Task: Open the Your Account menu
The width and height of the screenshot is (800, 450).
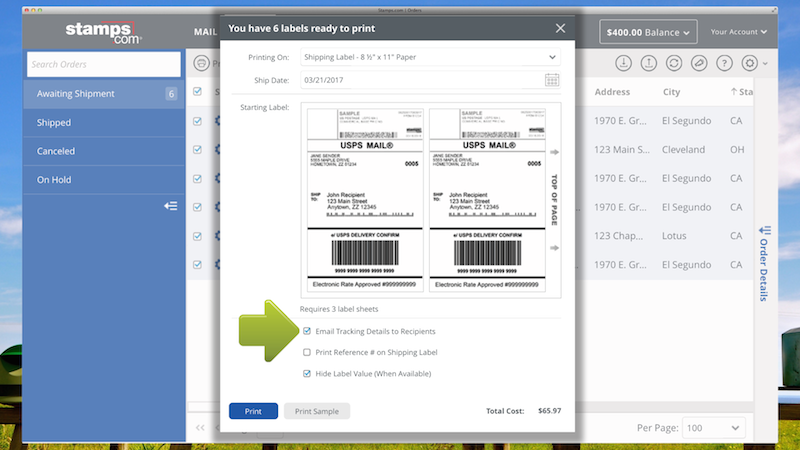Action: coord(739,33)
